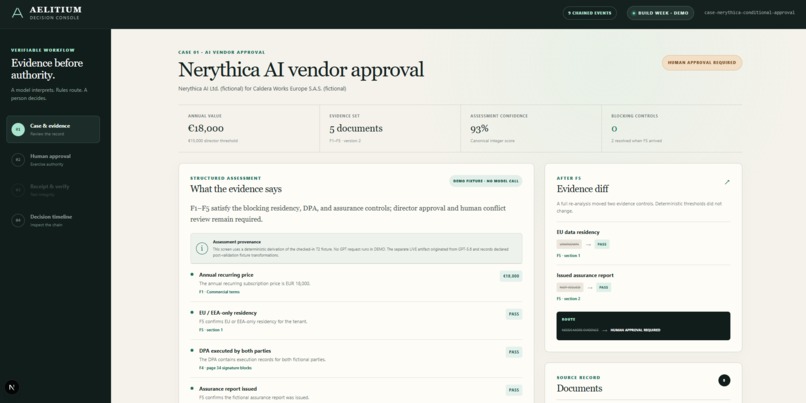Image resolution: width=806 pixels, height=403 pixels.
Task: Click the 'Assurance report issued' finding title
Action: coord(228,389)
